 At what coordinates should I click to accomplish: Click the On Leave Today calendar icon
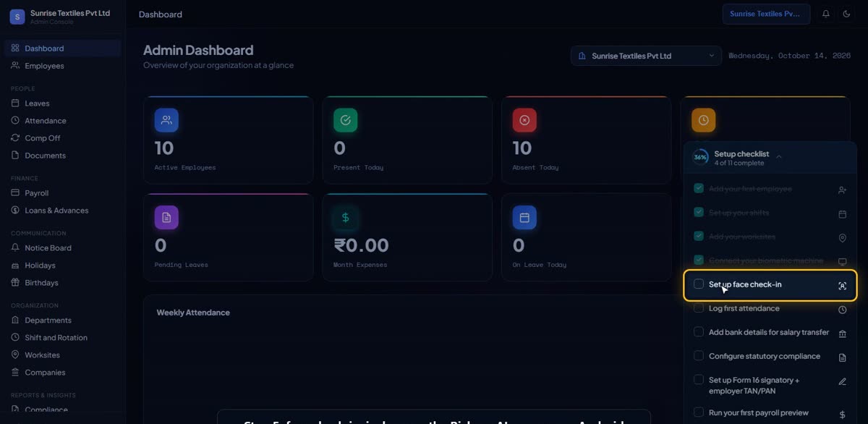click(524, 217)
